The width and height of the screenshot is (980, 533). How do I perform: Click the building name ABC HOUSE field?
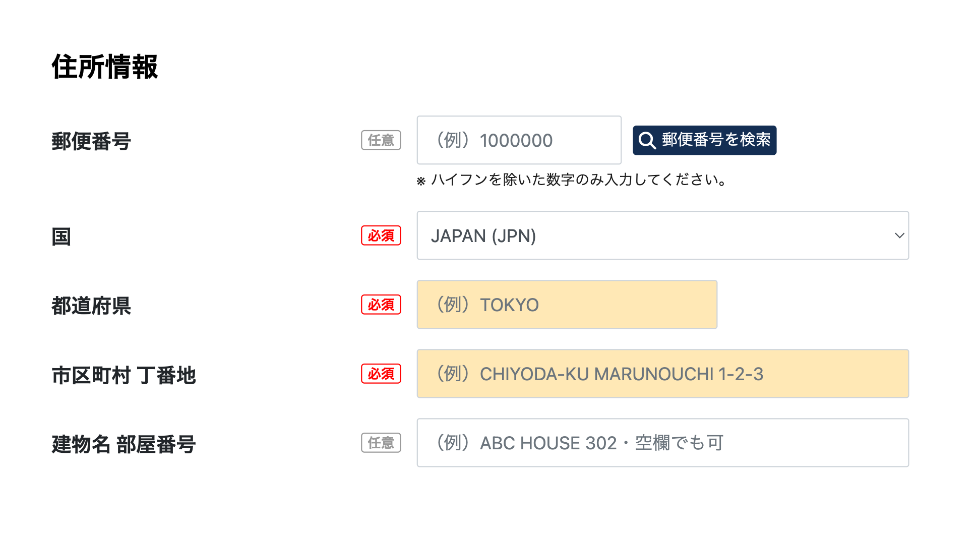click(662, 443)
